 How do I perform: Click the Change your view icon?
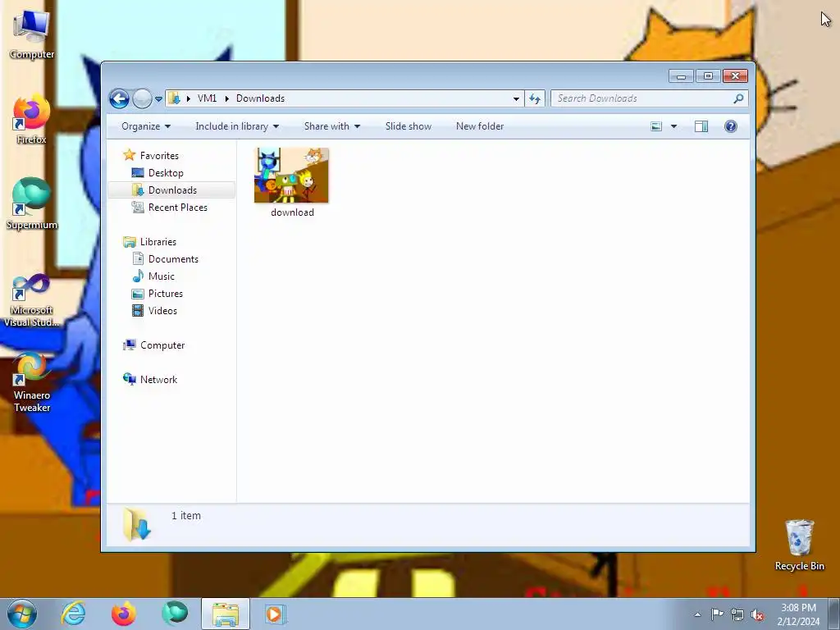tap(656, 126)
